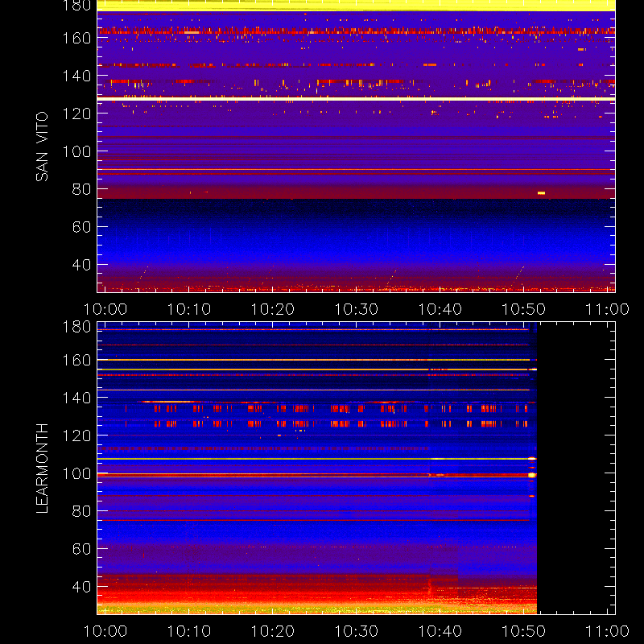This screenshot has width=644, height=644.
Task: Click 10:00 under the Learmonth plot
Action: pos(105,631)
